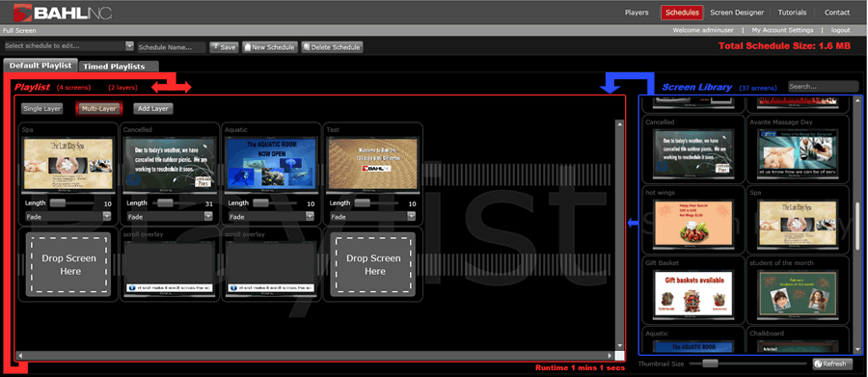Image resolution: width=868 pixels, height=377 pixels.
Task: Click the New Schedule document icon button
Action: tap(270, 47)
